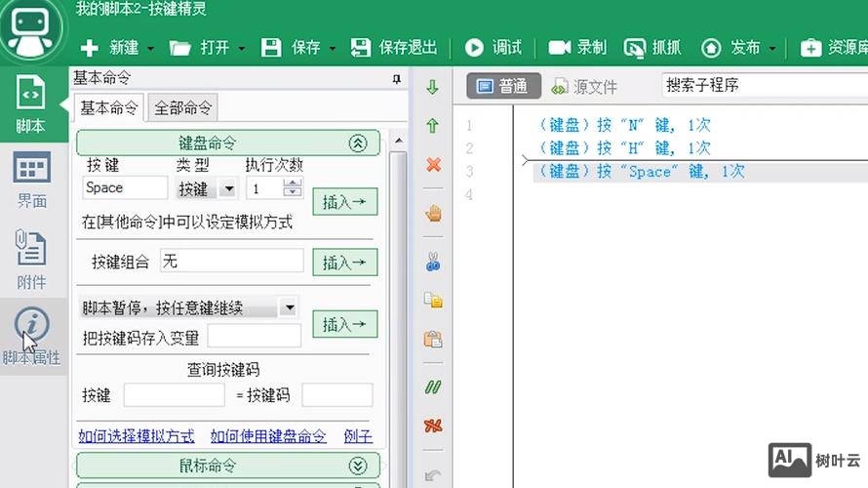The width and height of the screenshot is (868, 488).
Task: Switch to 源文件 source view tab
Action: pos(584,87)
